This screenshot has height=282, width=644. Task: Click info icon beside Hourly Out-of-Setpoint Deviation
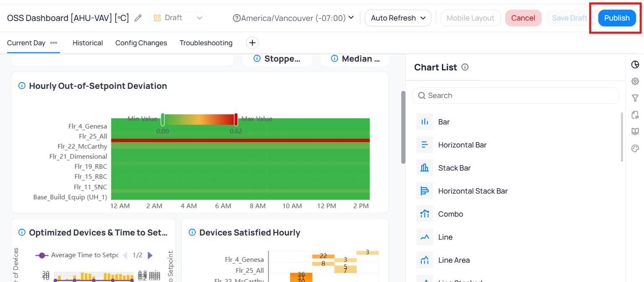coord(22,86)
